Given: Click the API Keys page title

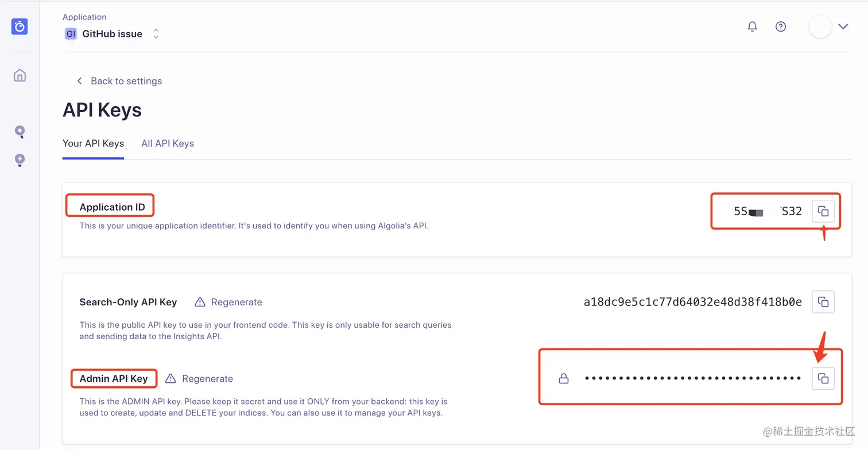Looking at the screenshot, I should (102, 110).
